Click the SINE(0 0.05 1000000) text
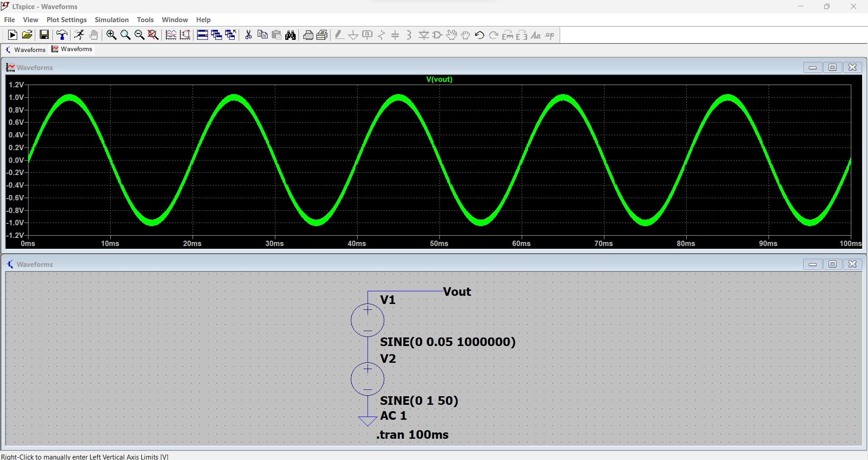The height and width of the screenshot is (460, 868). coord(448,341)
